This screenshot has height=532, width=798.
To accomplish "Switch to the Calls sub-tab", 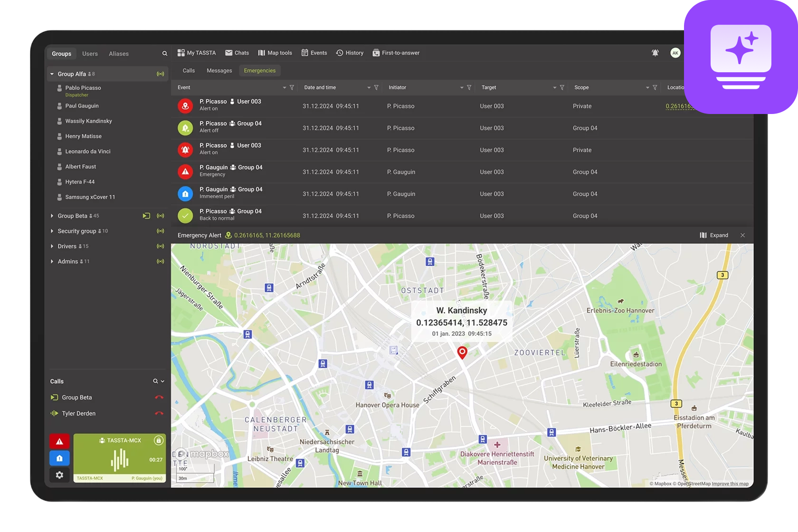I will (189, 70).
